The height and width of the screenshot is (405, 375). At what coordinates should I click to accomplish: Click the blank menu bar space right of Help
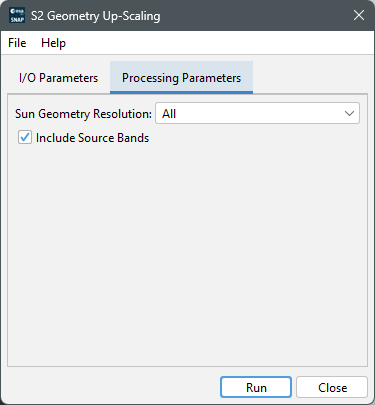pos(220,43)
